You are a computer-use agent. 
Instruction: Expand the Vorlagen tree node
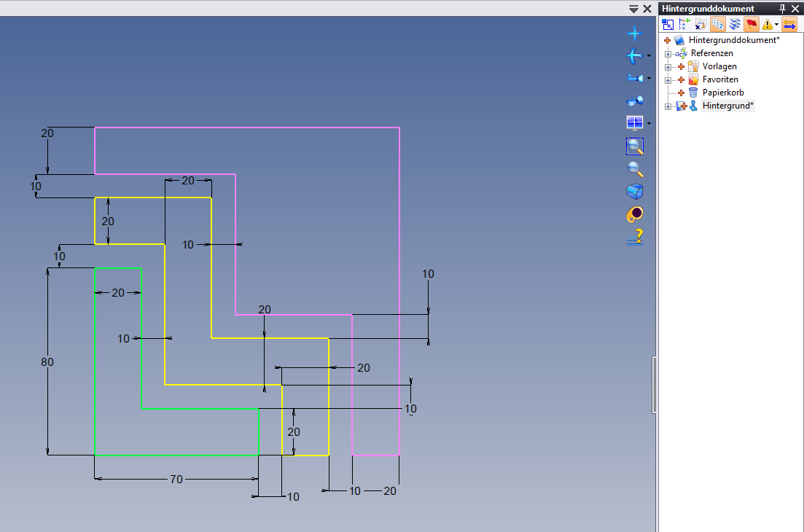pos(668,67)
